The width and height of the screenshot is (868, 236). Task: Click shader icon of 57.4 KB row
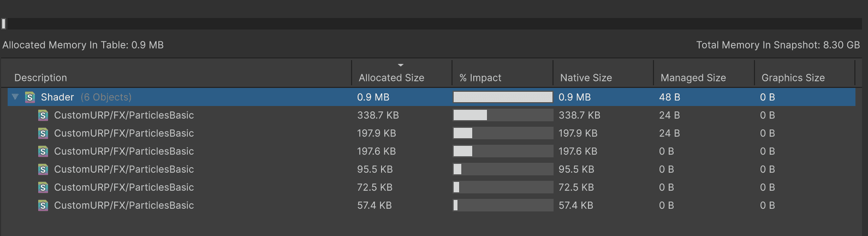[x=43, y=205]
